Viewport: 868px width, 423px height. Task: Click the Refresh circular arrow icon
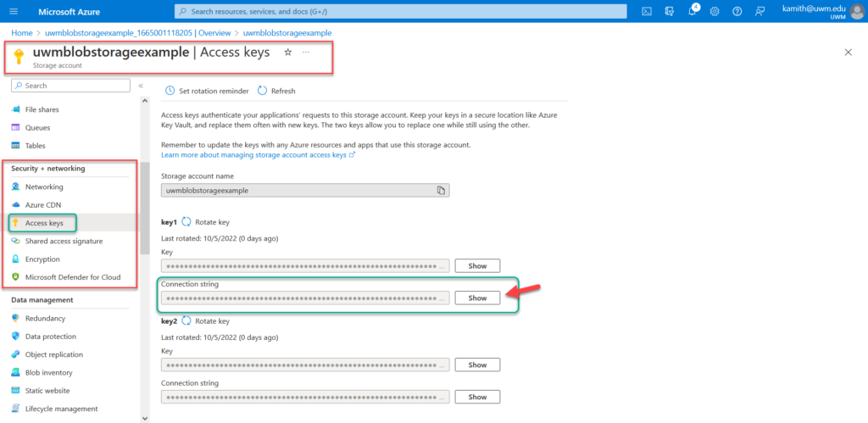coord(263,91)
